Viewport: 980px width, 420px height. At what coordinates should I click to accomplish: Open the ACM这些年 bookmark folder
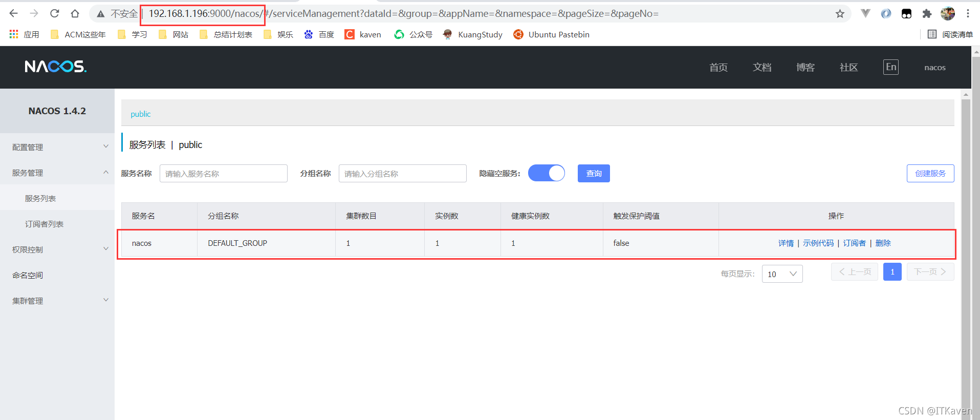[78, 34]
